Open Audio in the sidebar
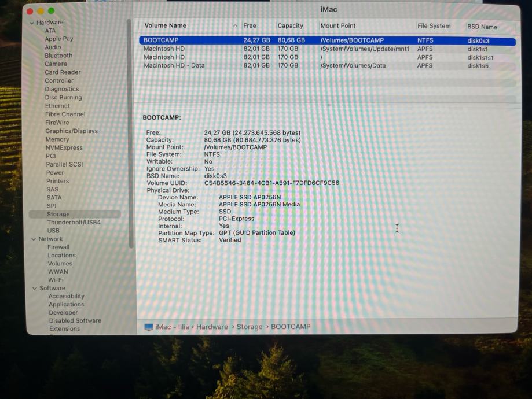Image resolution: width=532 pixels, height=399 pixels. 53,47
